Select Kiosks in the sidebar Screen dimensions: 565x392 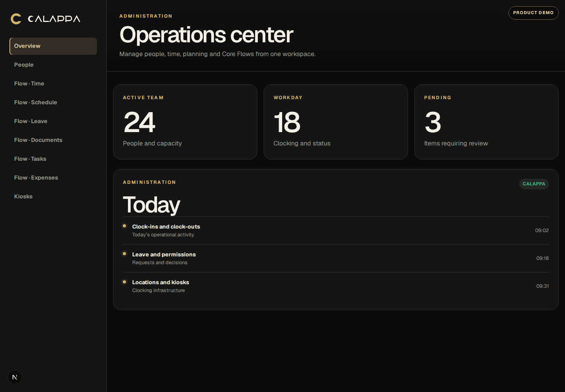tap(53, 196)
